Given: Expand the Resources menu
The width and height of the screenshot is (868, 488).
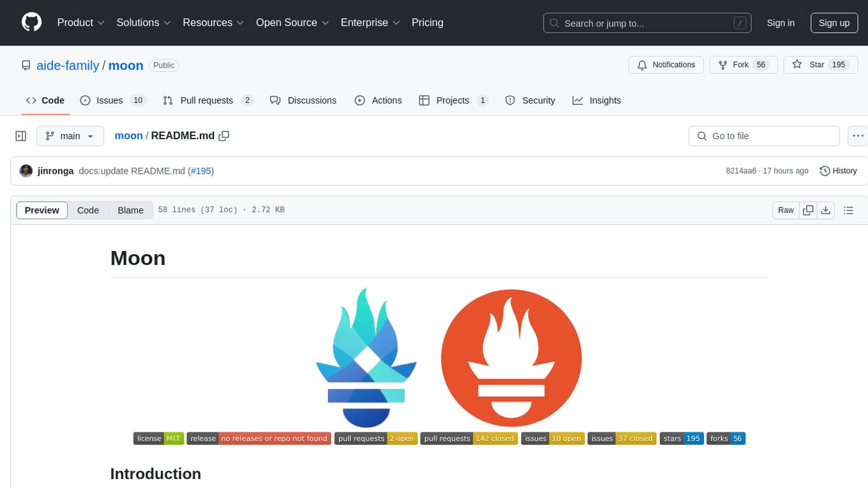Looking at the screenshot, I should click(x=213, y=22).
